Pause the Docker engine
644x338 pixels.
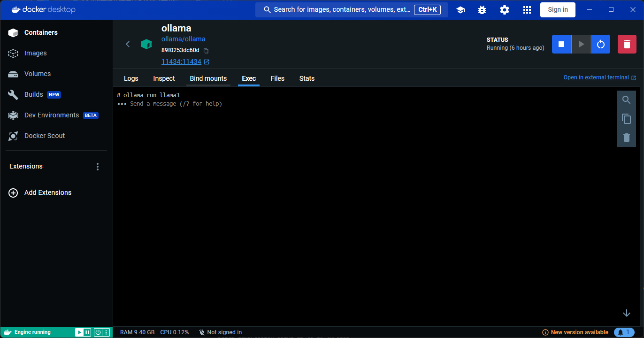87,332
